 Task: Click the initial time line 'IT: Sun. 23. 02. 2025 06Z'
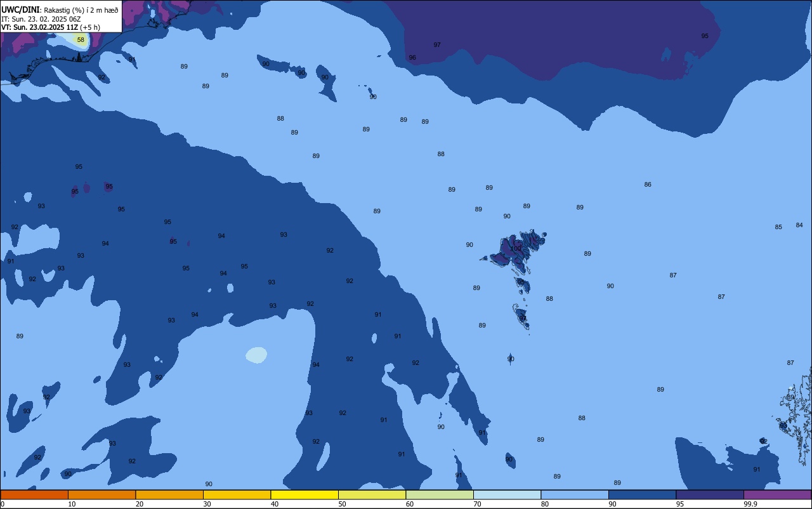(x=41, y=19)
